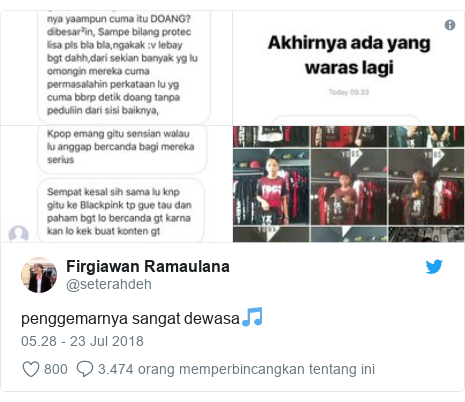Open the Twitter bird logo

coord(434,266)
